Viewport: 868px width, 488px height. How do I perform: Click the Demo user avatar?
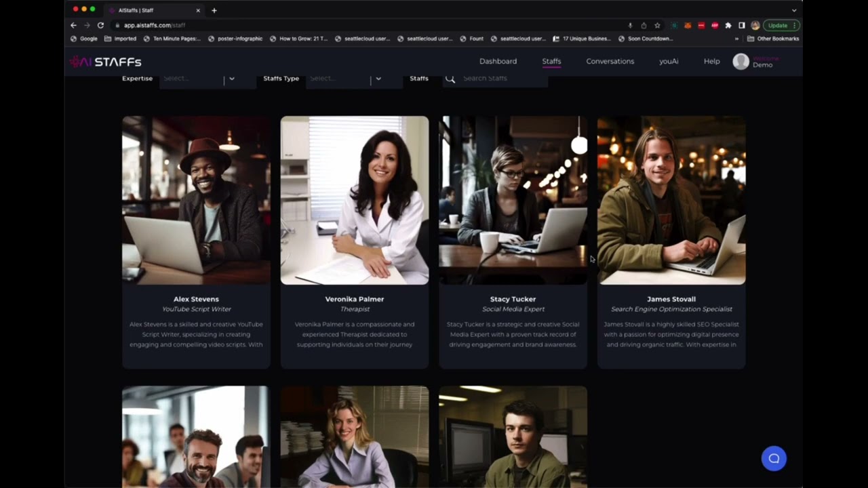(x=741, y=62)
